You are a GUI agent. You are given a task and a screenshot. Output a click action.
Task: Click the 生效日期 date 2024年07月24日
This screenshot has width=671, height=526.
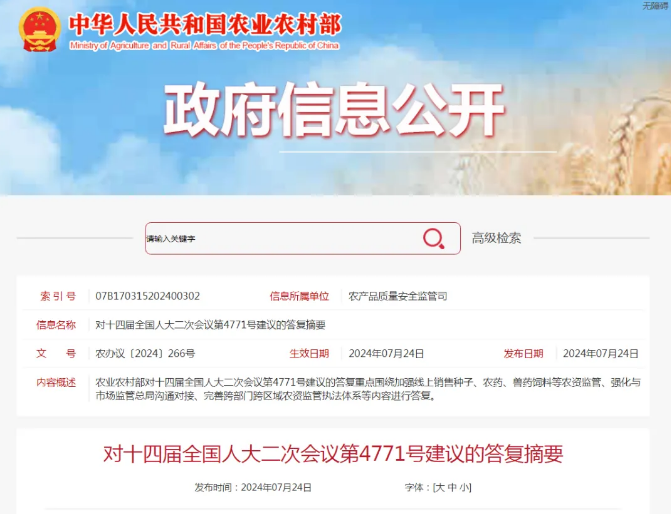click(386, 354)
